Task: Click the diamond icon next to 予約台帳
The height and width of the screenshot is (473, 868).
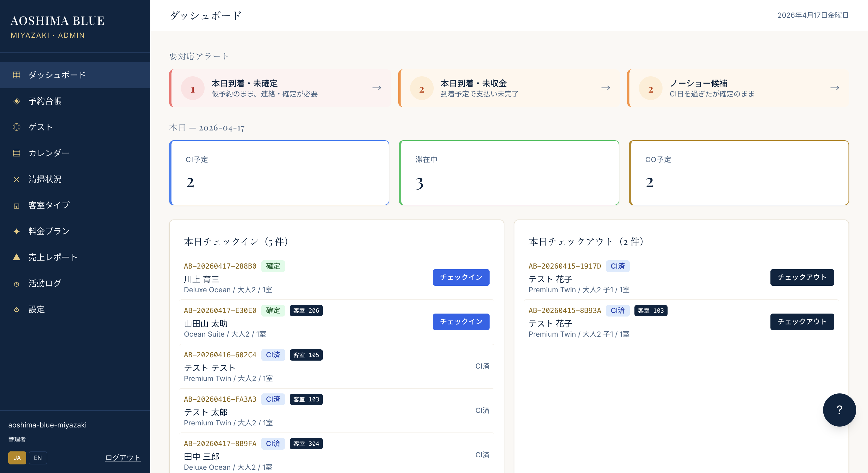Action: (x=17, y=101)
